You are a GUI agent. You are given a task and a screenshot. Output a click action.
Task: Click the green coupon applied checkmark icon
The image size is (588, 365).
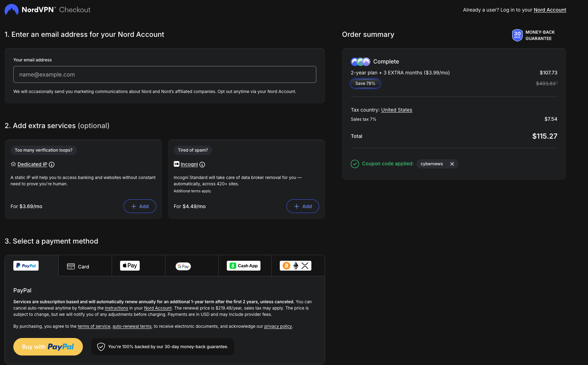coord(355,164)
